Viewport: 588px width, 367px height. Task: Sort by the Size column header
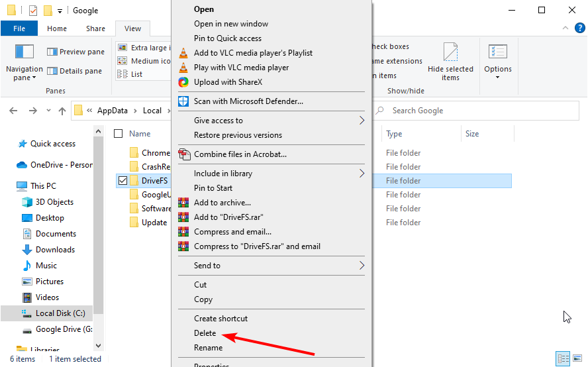click(471, 134)
